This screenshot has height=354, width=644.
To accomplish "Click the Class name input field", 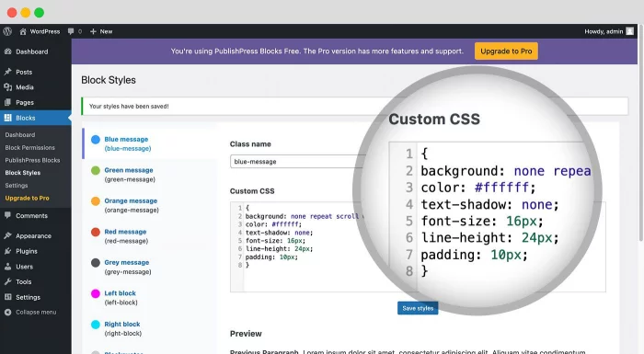I will [x=298, y=162].
